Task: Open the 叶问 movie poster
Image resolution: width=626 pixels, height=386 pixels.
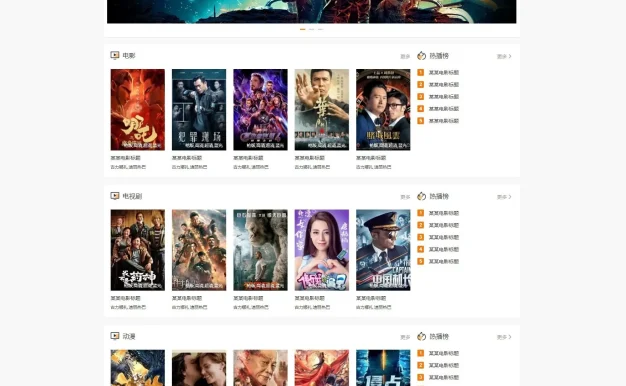Action: (322, 109)
